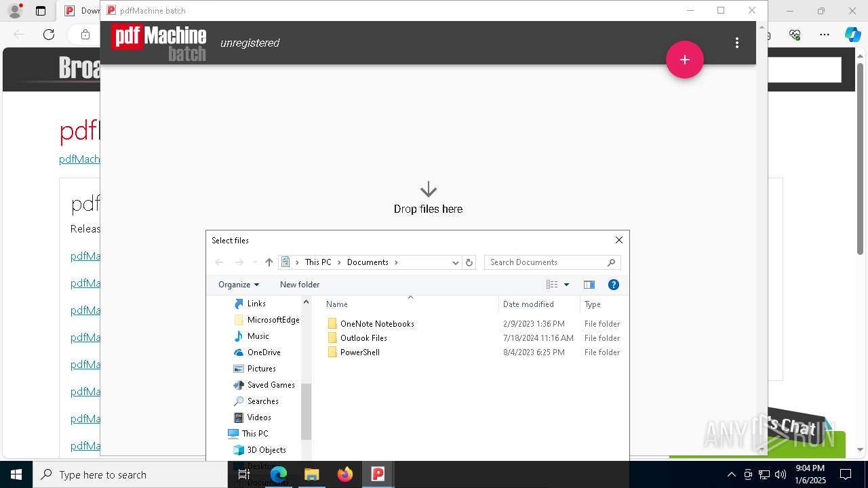Expand the address bar path dropdown
This screenshot has height=488, width=868.
click(x=456, y=262)
